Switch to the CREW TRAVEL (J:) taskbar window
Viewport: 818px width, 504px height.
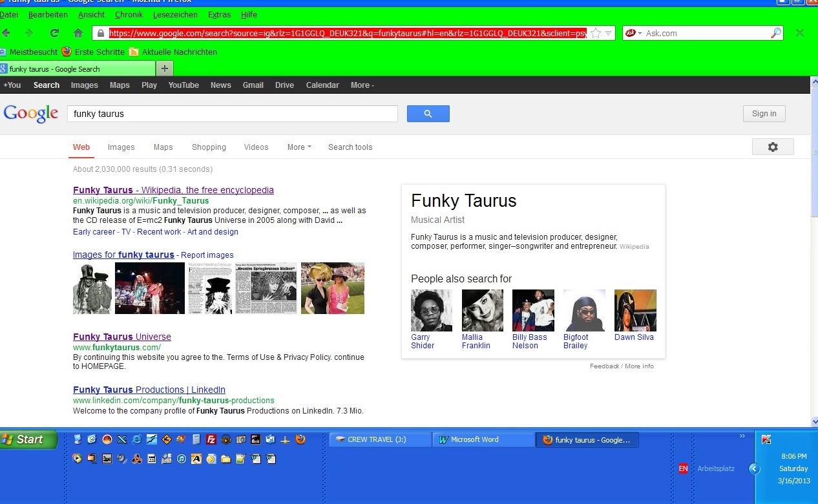pyautogui.click(x=380, y=439)
